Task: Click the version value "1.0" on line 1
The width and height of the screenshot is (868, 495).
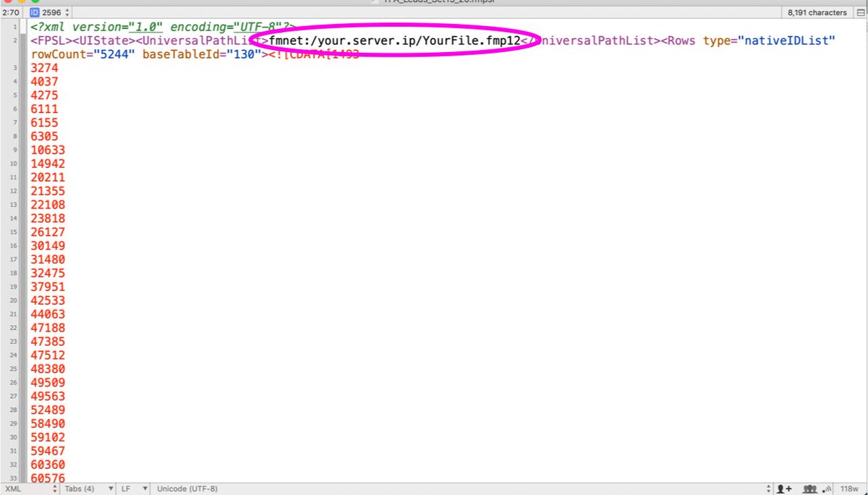Action: point(146,27)
